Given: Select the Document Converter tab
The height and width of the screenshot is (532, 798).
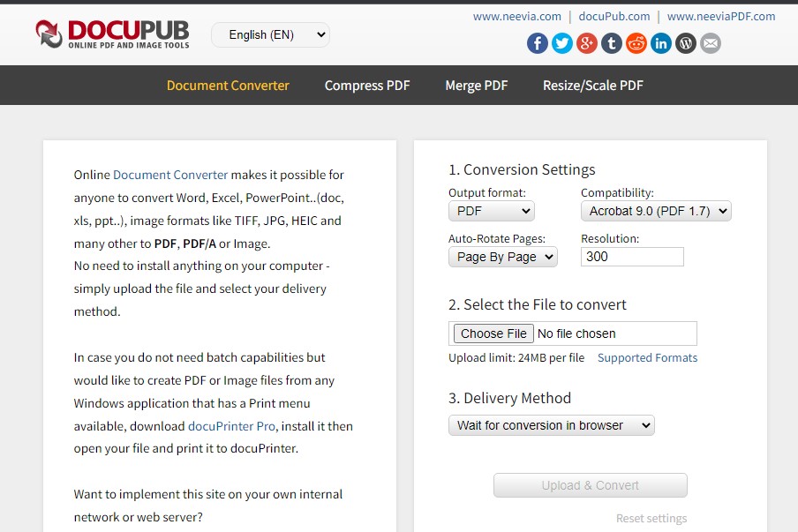Looking at the screenshot, I should pos(228,86).
